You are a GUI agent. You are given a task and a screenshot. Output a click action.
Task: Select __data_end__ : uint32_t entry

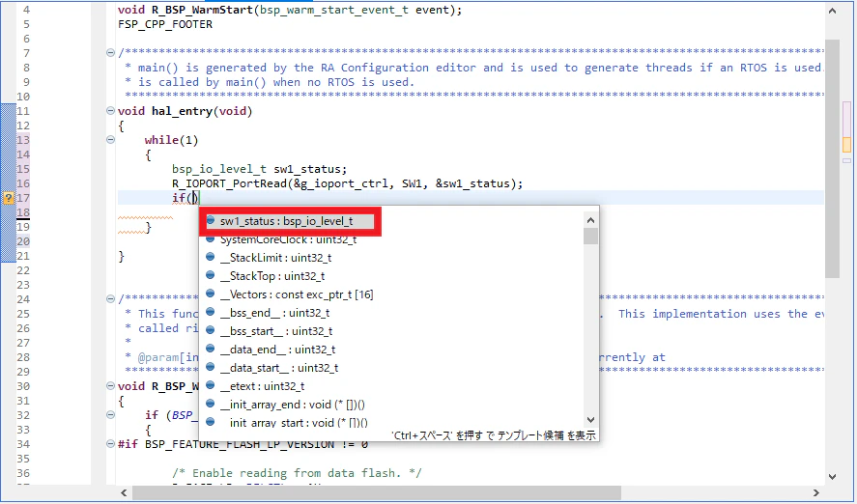[x=277, y=350]
